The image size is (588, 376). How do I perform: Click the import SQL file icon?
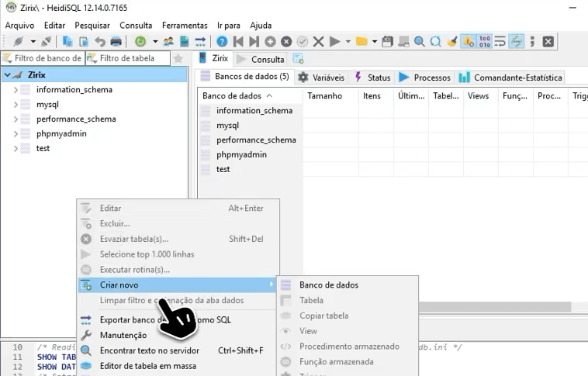(x=184, y=41)
